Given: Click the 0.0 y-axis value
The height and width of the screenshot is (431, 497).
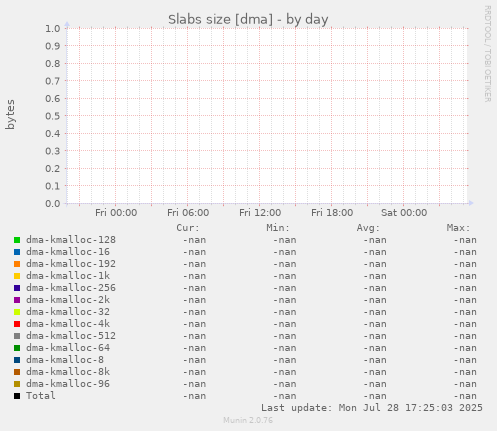Looking at the screenshot, I should pos(53,204).
